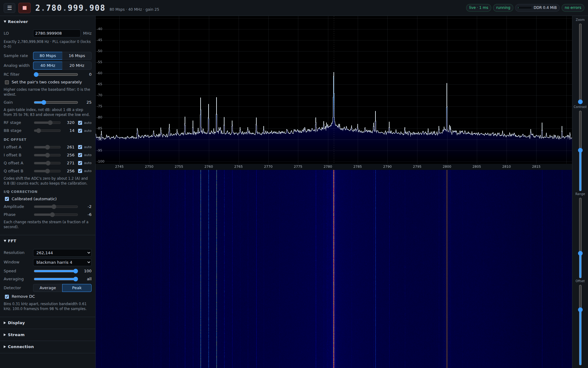Adjust the Averaging slider
Image resolution: width=588 pixels, height=368 pixels.
tap(56, 279)
